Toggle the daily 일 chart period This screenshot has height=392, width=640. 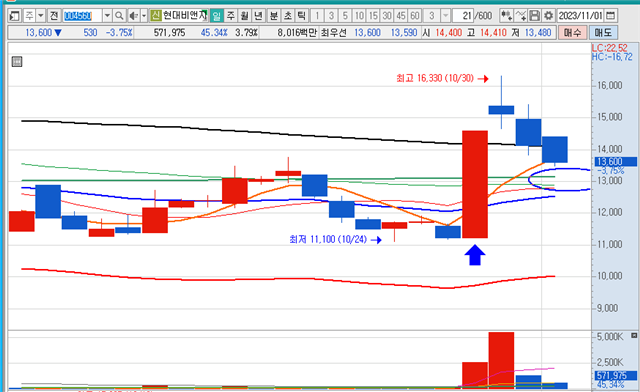216,16
